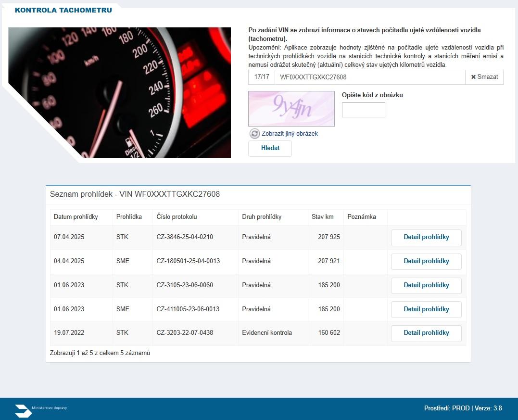This screenshot has height=420, width=518.
Task: Click the Číslo protokolu column header
Action: pyautogui.click(x=177, y=217)
